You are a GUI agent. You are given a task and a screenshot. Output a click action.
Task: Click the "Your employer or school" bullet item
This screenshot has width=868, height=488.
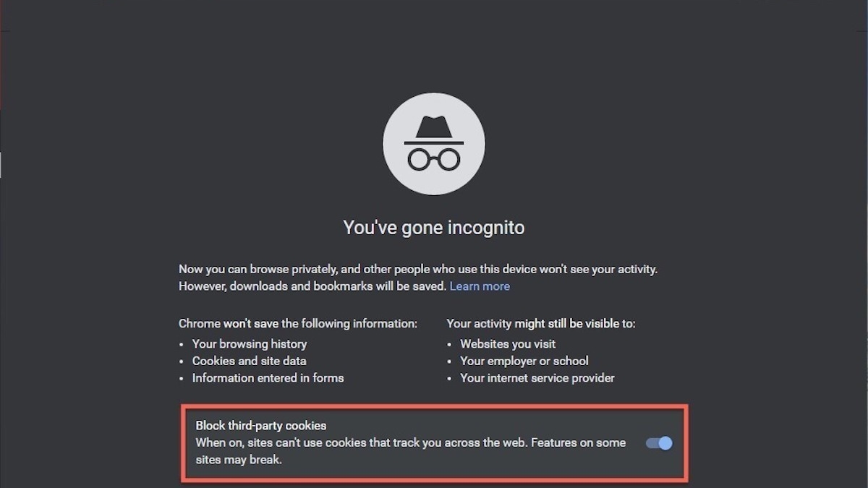(x=524, y=361)
